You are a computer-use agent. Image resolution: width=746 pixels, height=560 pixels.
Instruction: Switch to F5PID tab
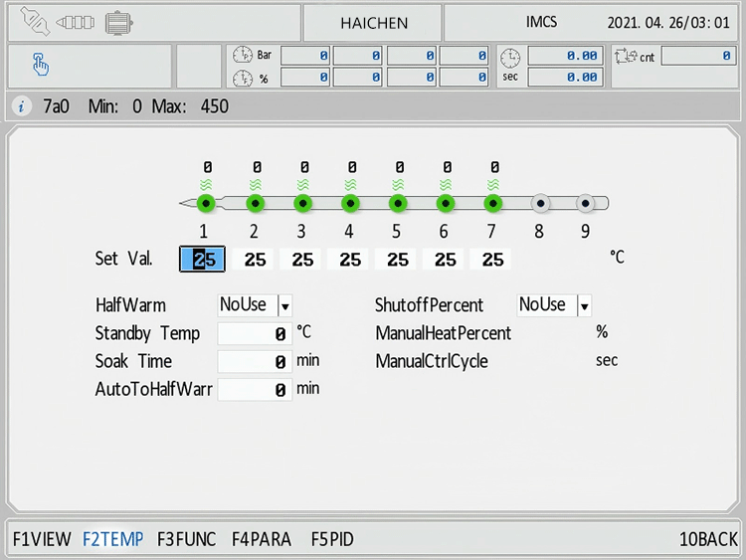point(332,539)
